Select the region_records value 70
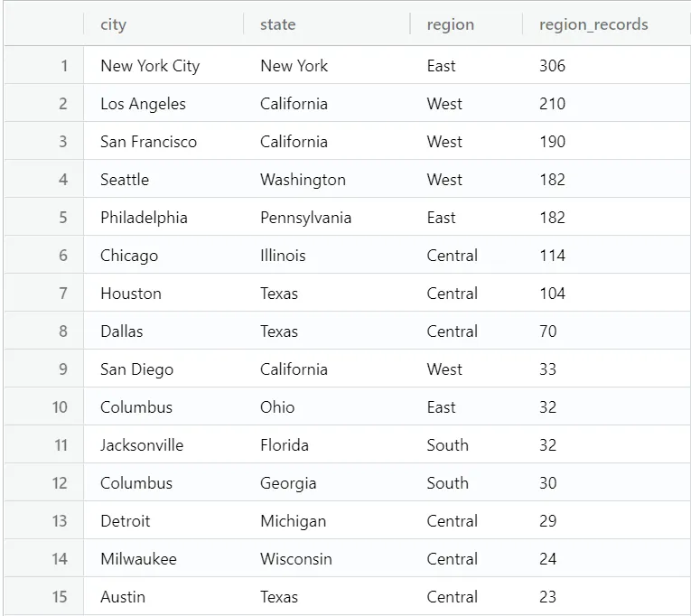This screenshot has height=616, width=691. pyautogui.click(x=548, y=331)
